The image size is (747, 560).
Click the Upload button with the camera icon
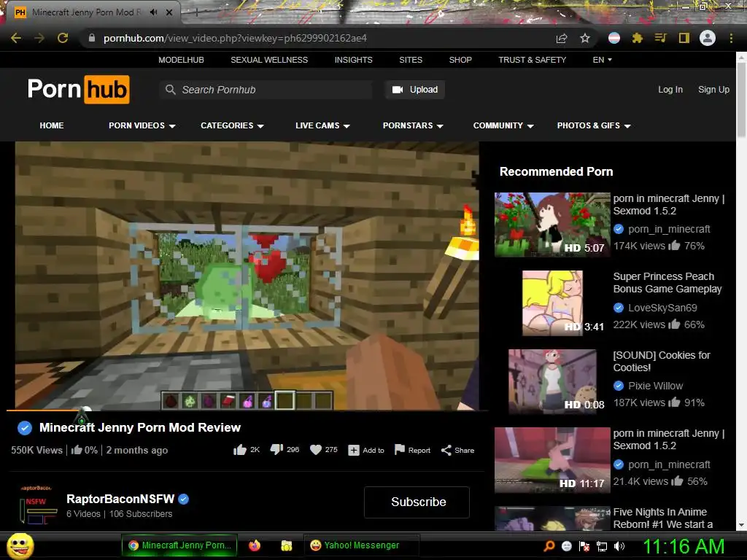415,90
